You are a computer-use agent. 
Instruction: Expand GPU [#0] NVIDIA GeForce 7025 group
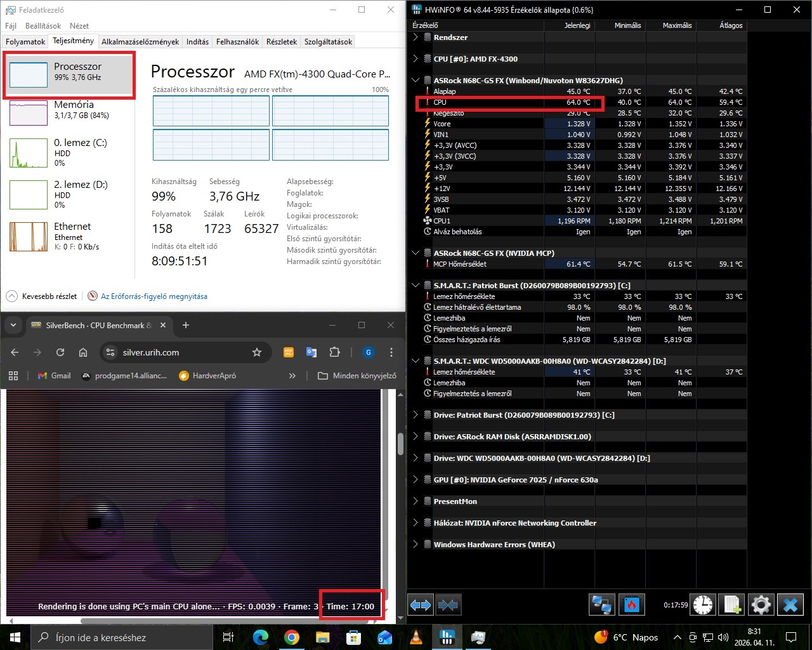pyautogui.click(x=416, y=479)
